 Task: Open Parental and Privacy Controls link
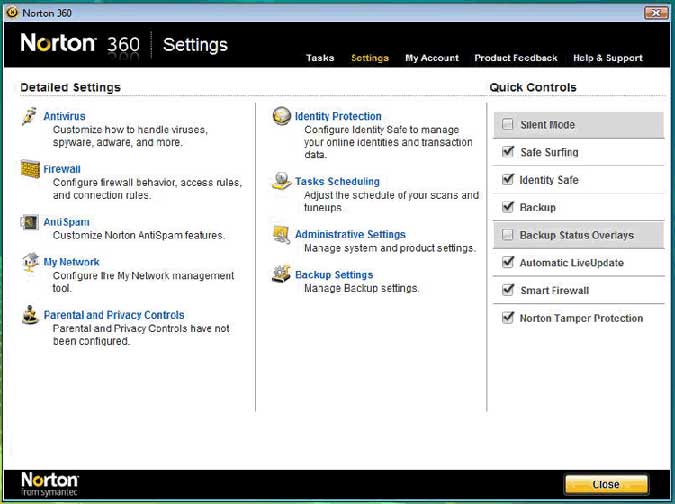[x=114, y=315]
